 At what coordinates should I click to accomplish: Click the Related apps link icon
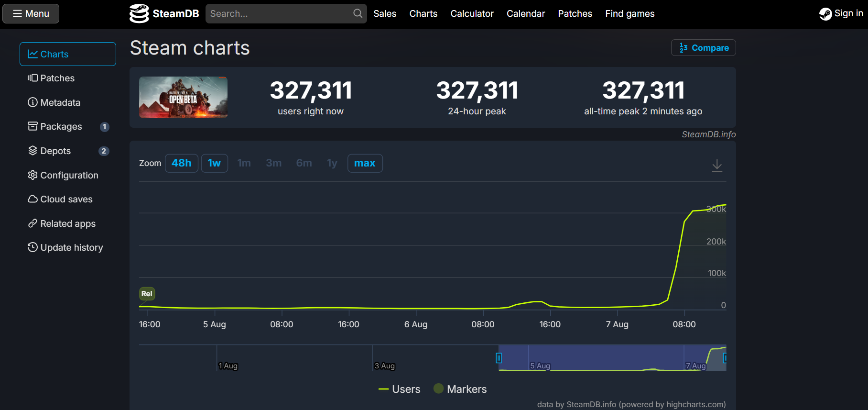point(33,223)
